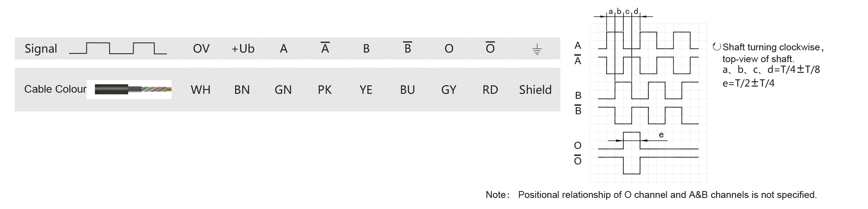Click the square-wave signal icon
868x209 pixels.
click(x=118, y=48)
